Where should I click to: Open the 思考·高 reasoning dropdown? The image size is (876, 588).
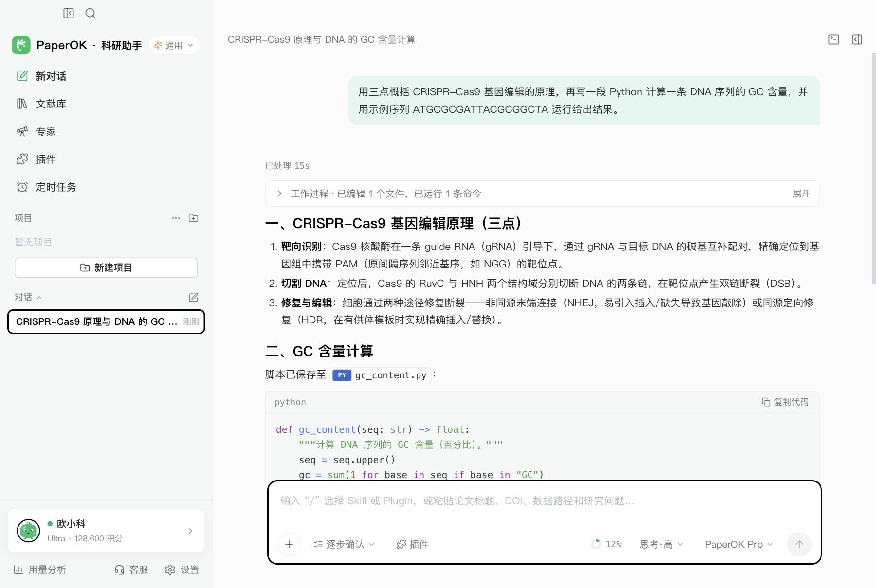coord(661,544)
